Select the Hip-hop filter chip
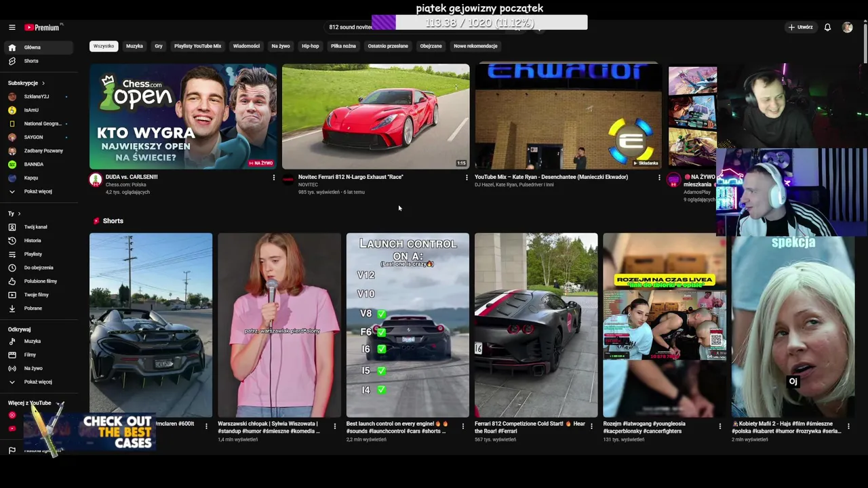Screen dimensions: 868x488 point(310,46)
